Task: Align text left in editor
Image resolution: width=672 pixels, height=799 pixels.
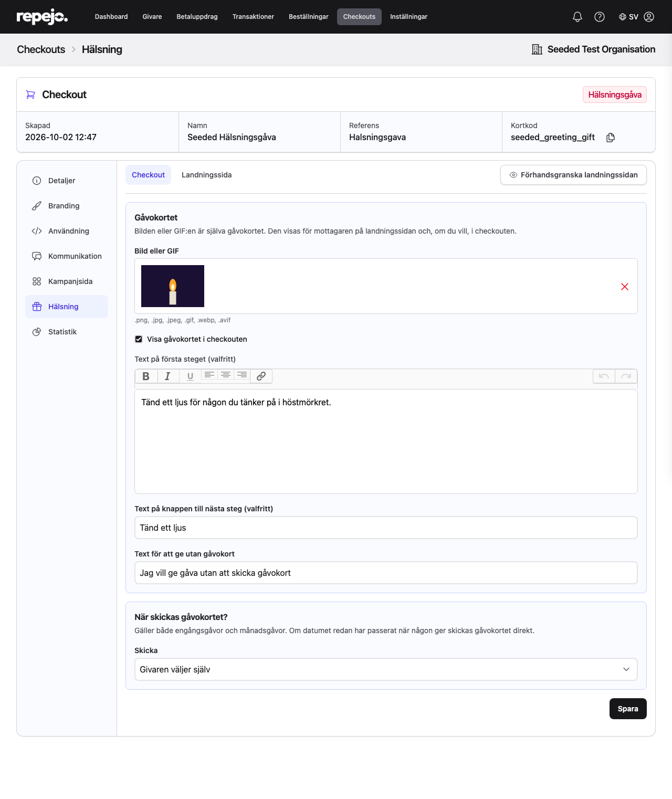Action: tap(209, 375)
